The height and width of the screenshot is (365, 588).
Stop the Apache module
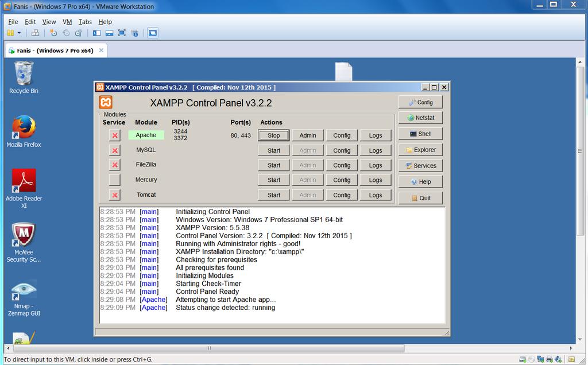pos(274,135)
